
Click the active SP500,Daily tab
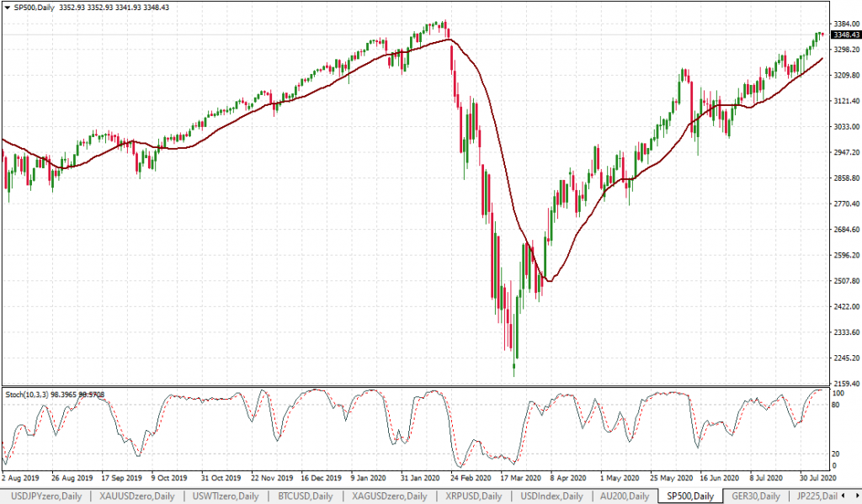pos(689,496)
